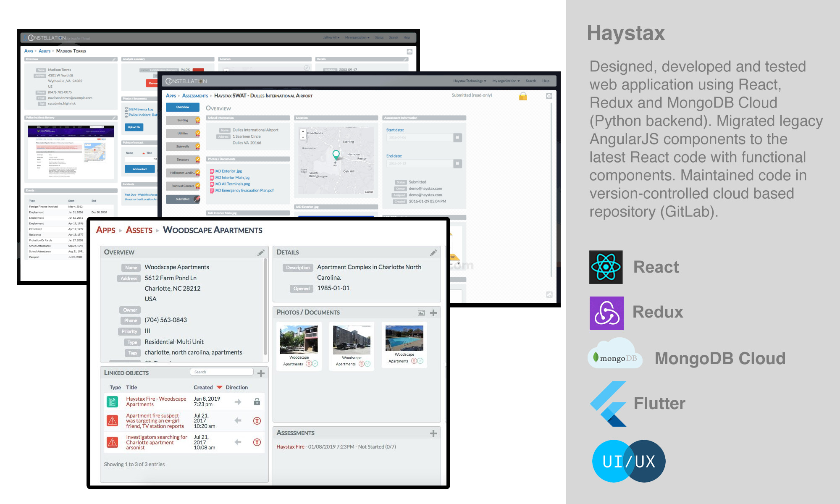
Task: Click Help in assessment window header
Action: tap(546, 81)
